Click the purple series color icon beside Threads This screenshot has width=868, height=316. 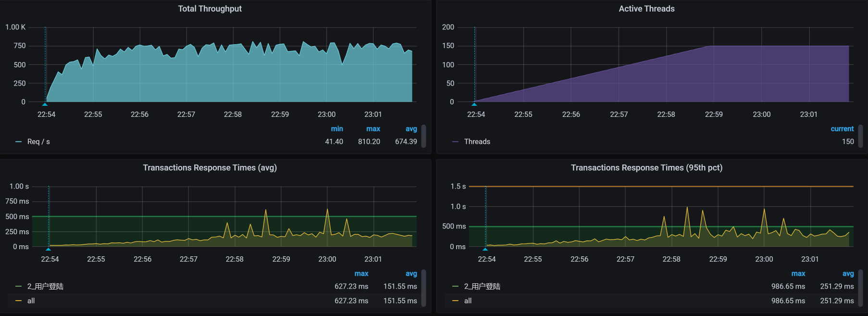456,142
